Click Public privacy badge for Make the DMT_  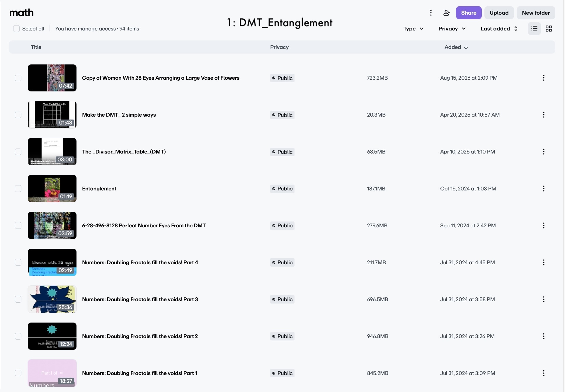[x=282, y=115]
